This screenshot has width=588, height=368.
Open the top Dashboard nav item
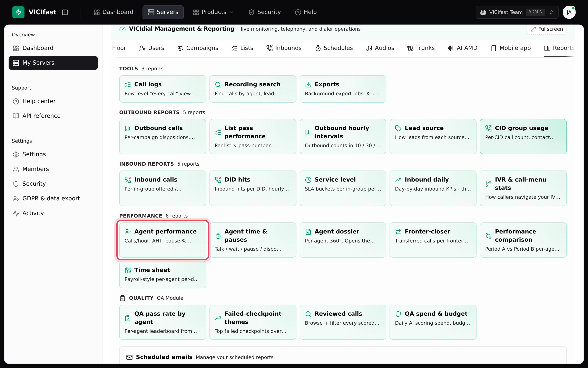pyautogui.click(x=114, y=12)
